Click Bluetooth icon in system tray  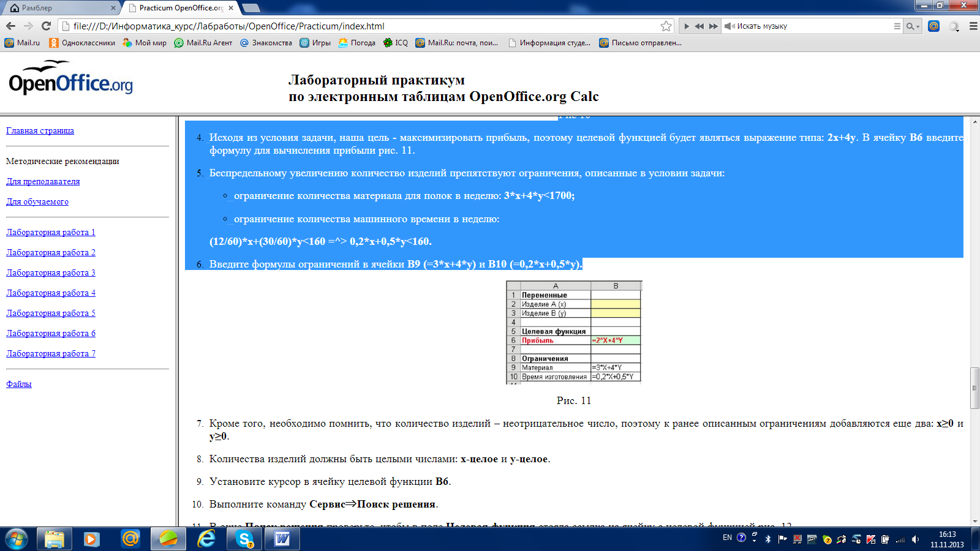click(768, 539)
